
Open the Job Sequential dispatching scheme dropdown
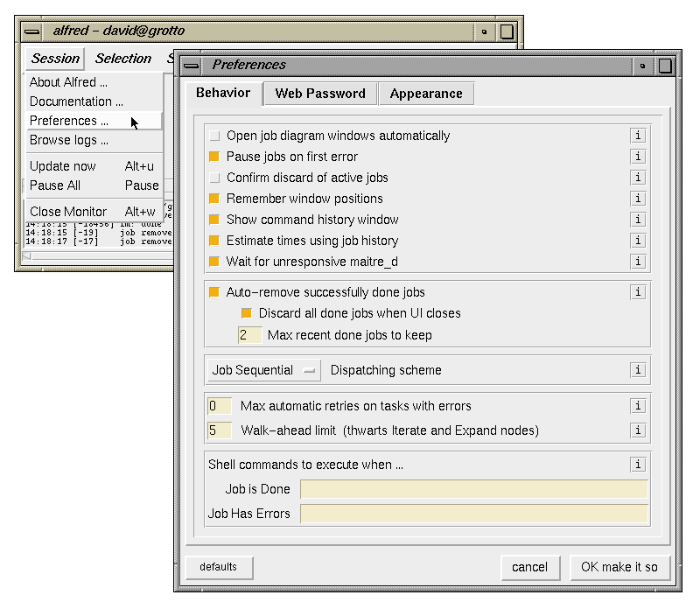coord(264,370)
